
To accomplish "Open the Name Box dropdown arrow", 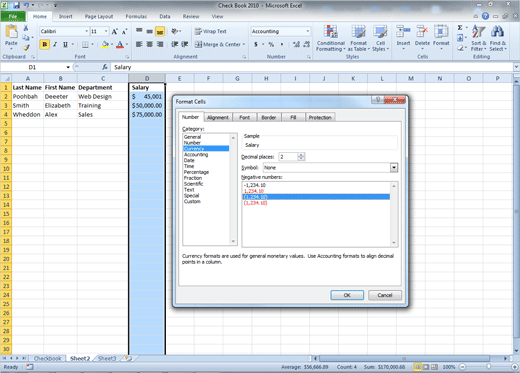I will [x=68, y=67].
